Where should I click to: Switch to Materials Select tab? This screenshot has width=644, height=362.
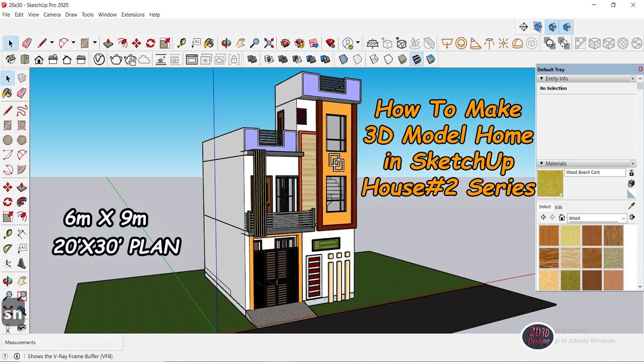point(545,207)
